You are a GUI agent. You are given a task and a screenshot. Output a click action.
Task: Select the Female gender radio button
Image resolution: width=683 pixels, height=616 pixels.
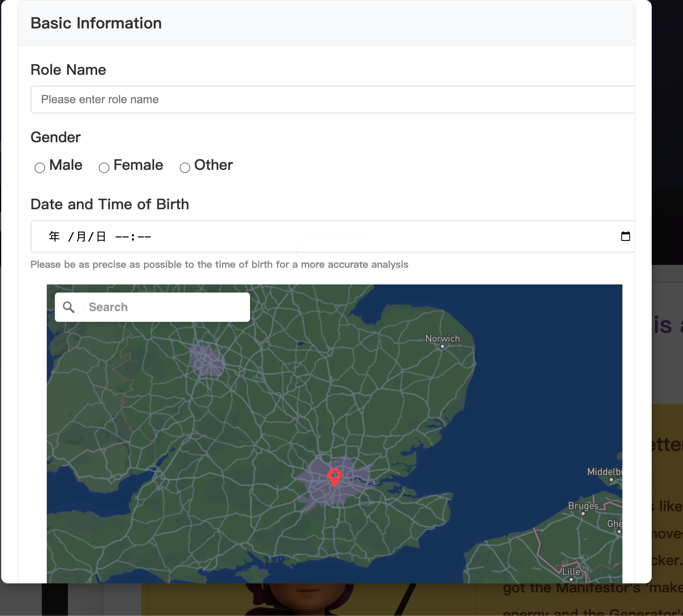(104, 167)
